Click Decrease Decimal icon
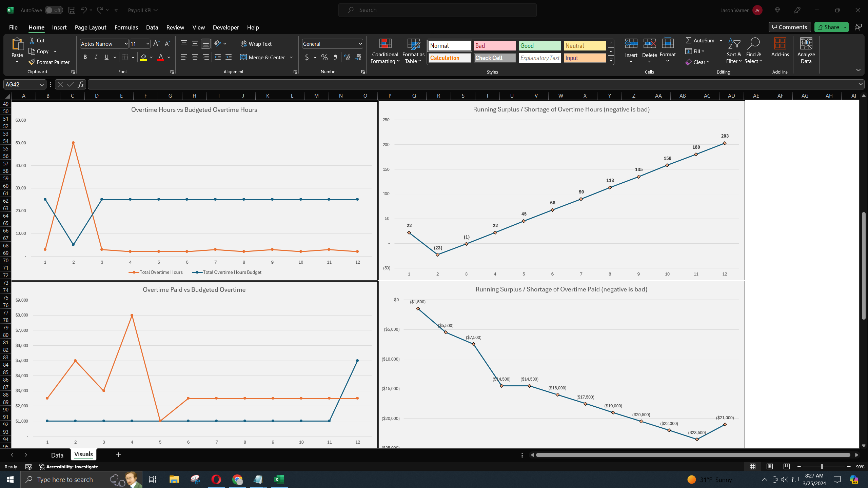Screen dimensions: 868x488 (358, 57)
